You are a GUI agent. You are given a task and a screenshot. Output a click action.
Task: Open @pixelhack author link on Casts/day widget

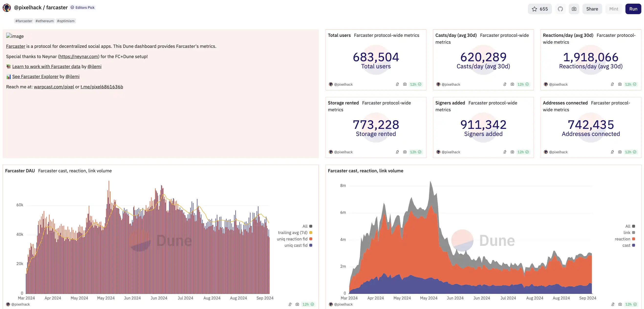[451, 84]
